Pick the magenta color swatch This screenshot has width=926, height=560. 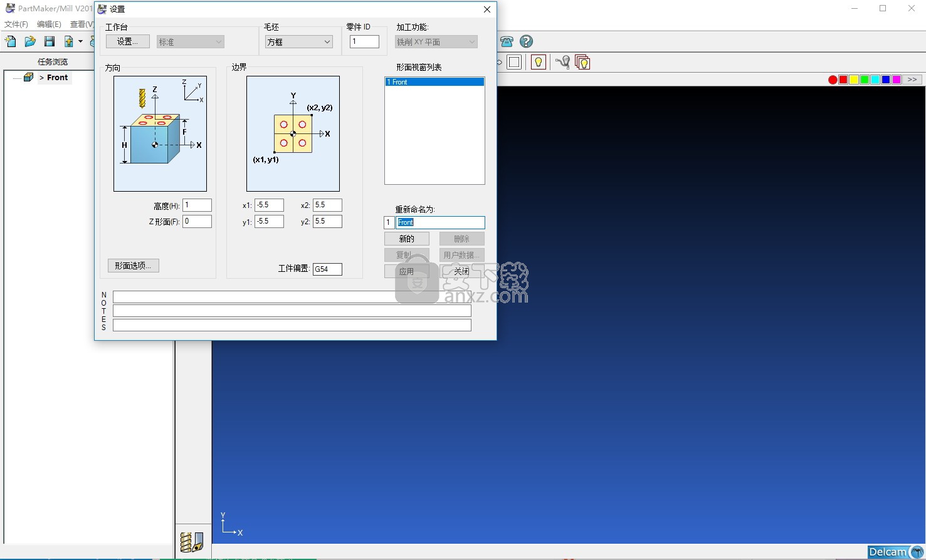[897, 80]
